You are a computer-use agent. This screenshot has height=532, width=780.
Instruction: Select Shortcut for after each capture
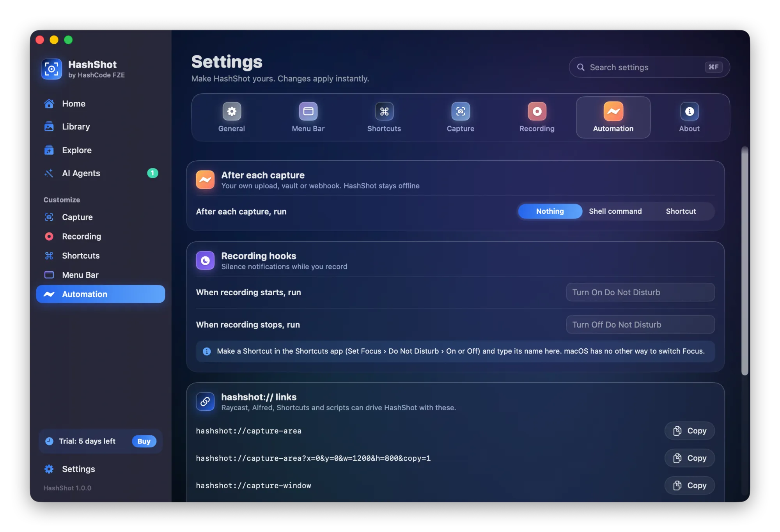[681, 211]
